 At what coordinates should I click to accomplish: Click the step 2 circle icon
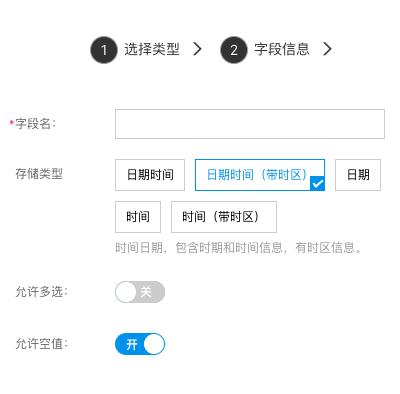click(234, 50)
